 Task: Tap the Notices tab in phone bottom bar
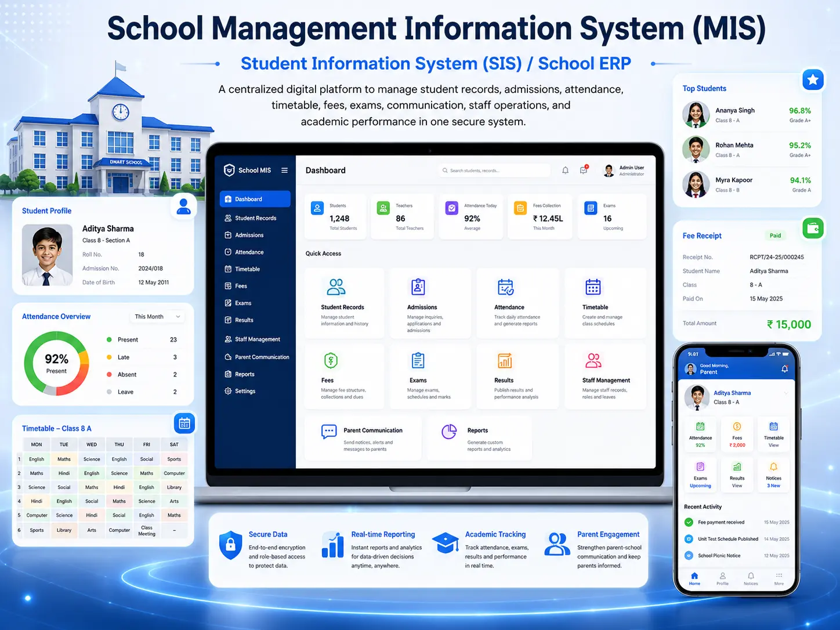click(x=751, y=578)
